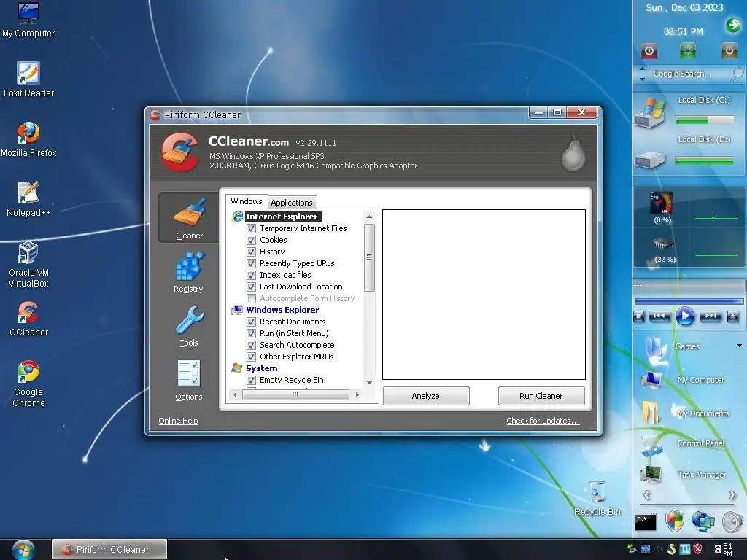The height and width of the screenshot is (560, 747).
Task: Click the Google search magnifier icon
Action: click(x=737, y=74)
